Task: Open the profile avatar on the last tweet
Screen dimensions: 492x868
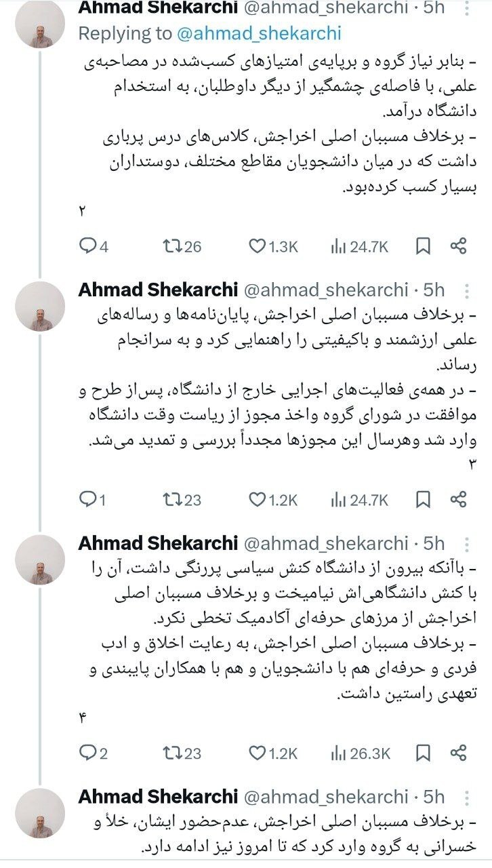Action: click(40, 812)
